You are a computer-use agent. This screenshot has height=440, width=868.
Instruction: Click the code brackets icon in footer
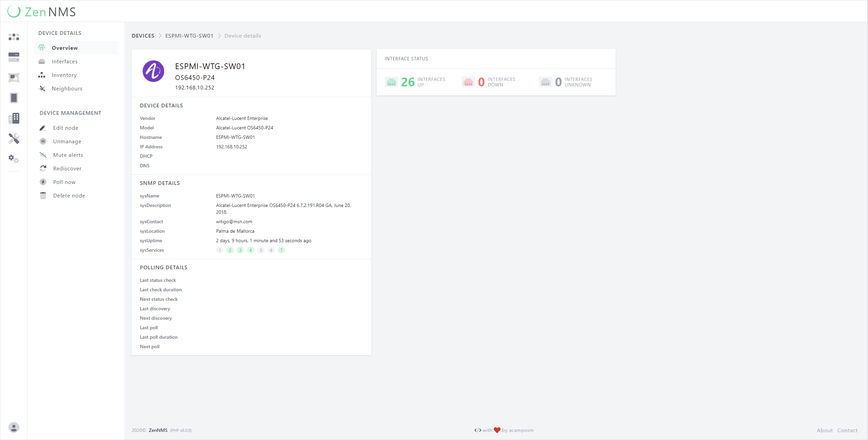pos(478,430)
